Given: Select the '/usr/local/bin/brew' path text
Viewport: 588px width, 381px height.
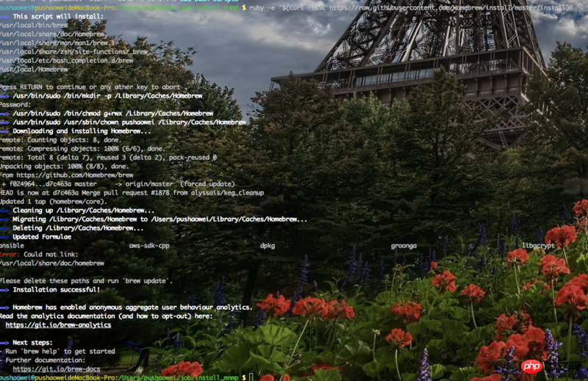Looking at the screenshot, I should click(34, 26).
